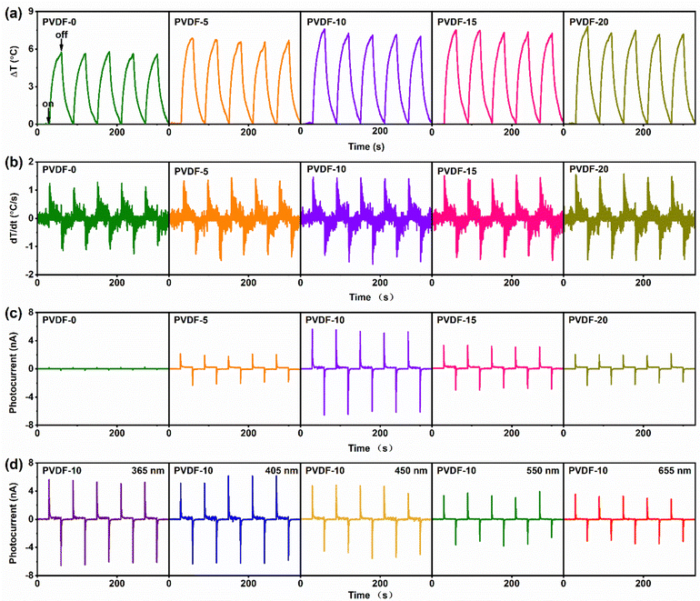Select "Time (s)" axis title under panel (c)

[x=371, y=448]
